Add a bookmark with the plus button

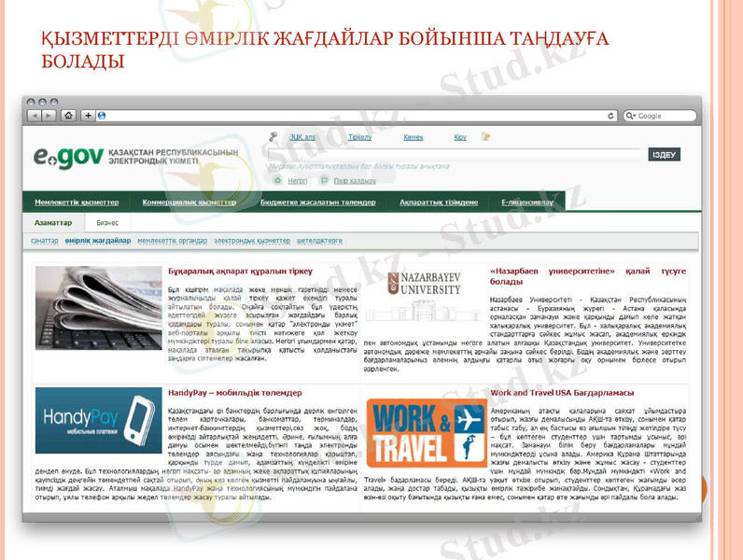pyautogui.click(x=88, y=116)
